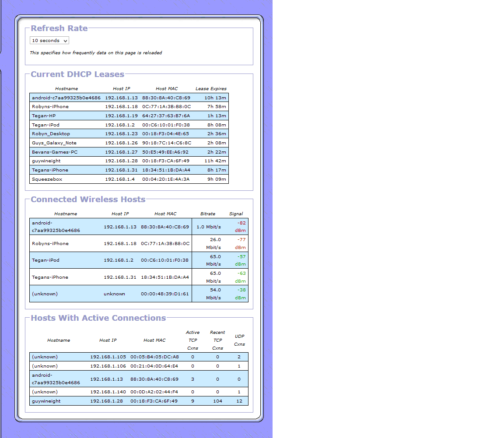Image resolution: width=504 pixels, height=438 pixels.
Task: Select Bevans-Games-PC hostname
Action: pyautogui.click(x=55, y=152)
